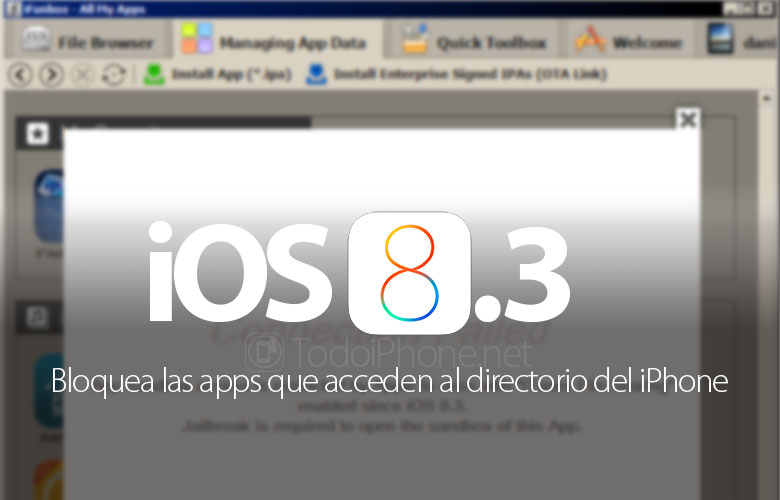Click Install App (*.ipa) button
Image resolution: width=780 pixels, height=500 pixels.
click(x=217, y=75)
